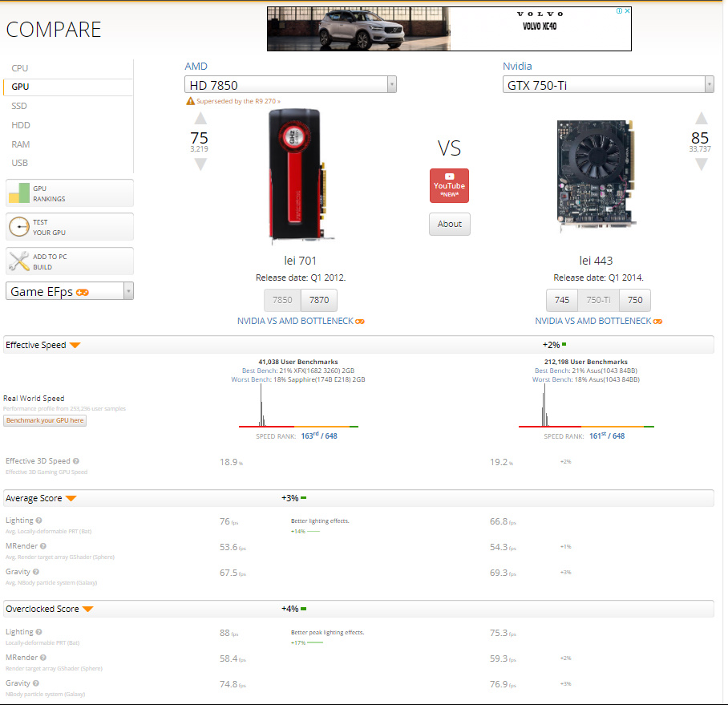Upvote the GTX 750-Ti with up arrow
This screenshot has width=728, height=705.
point(702,119)
